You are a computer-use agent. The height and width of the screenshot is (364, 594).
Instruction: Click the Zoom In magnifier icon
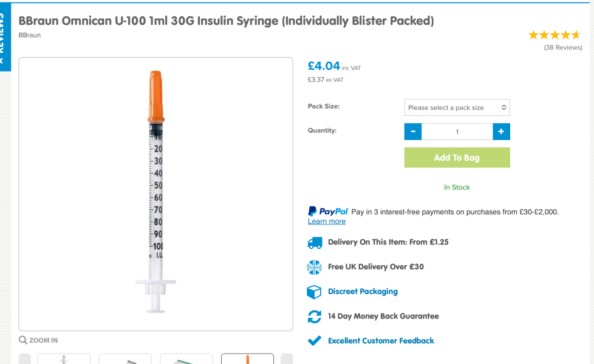coord(23,340)
